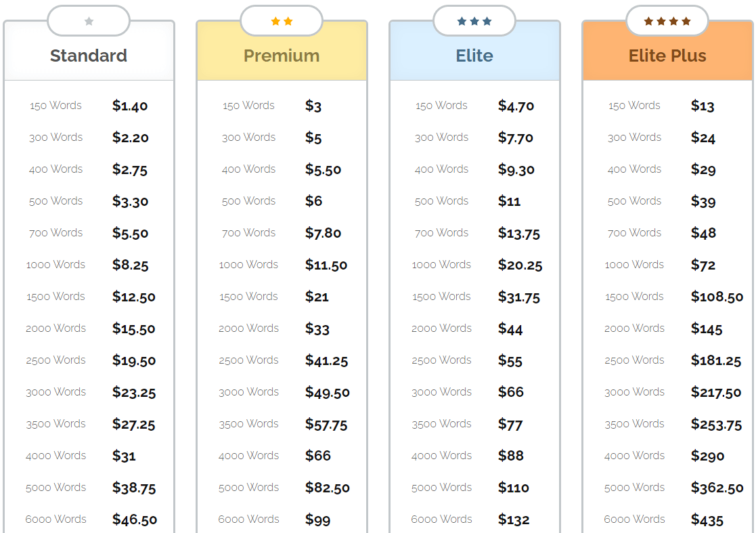The height and width of the screenshot is (533, 756).
Task: Select the $99 Premium price for 6000 words
Action: pyautogui.click(x=317, y=519)
